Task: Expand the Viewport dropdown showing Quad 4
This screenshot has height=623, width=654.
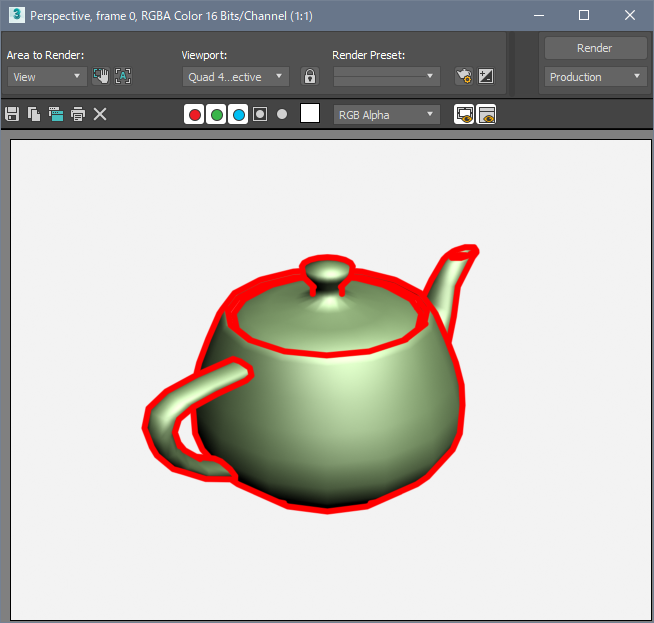Action: (236, 76)
